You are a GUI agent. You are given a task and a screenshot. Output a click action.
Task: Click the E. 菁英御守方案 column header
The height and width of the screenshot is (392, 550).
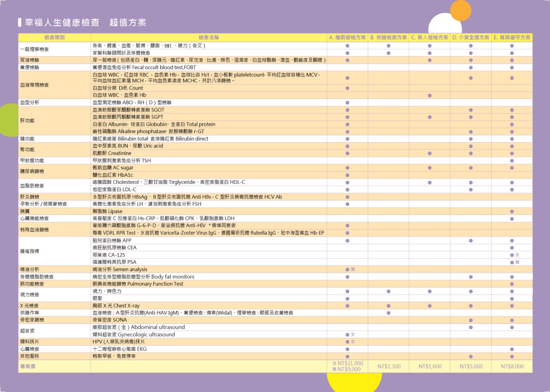tap(512, 37)
